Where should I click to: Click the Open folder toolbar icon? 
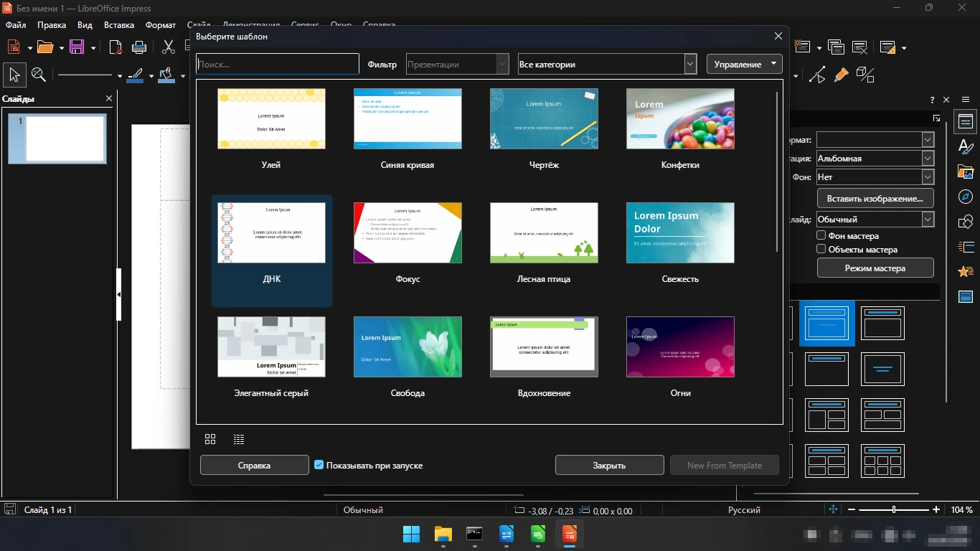coord(45,47)
